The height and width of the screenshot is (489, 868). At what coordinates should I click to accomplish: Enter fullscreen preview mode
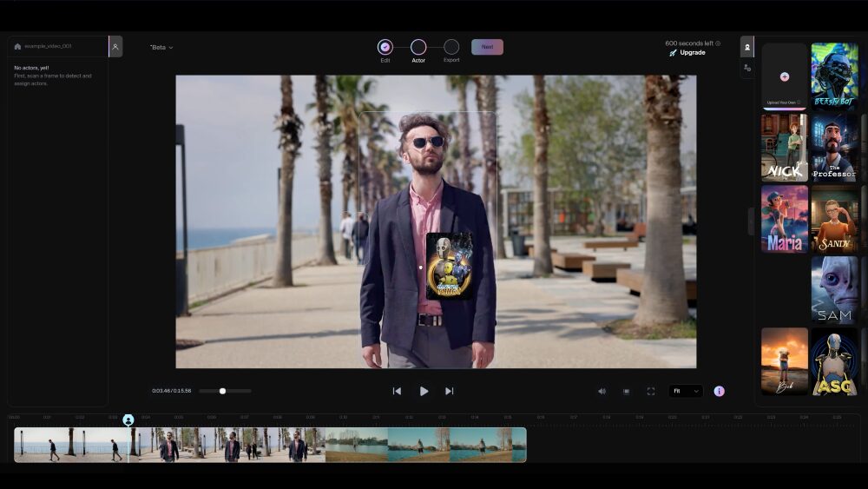[650, 391]
